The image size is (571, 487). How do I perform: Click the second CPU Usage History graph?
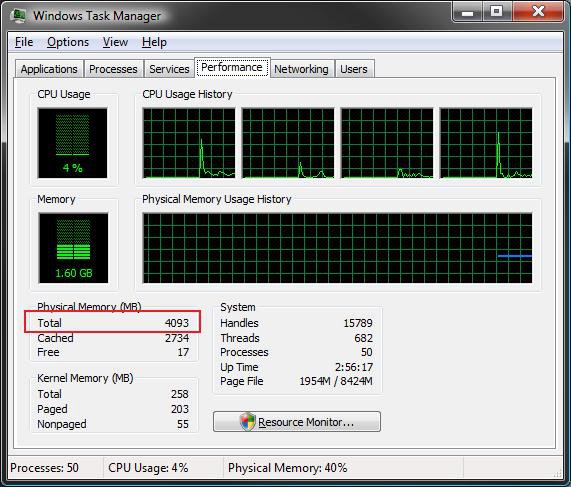click(x=288, y=143)
